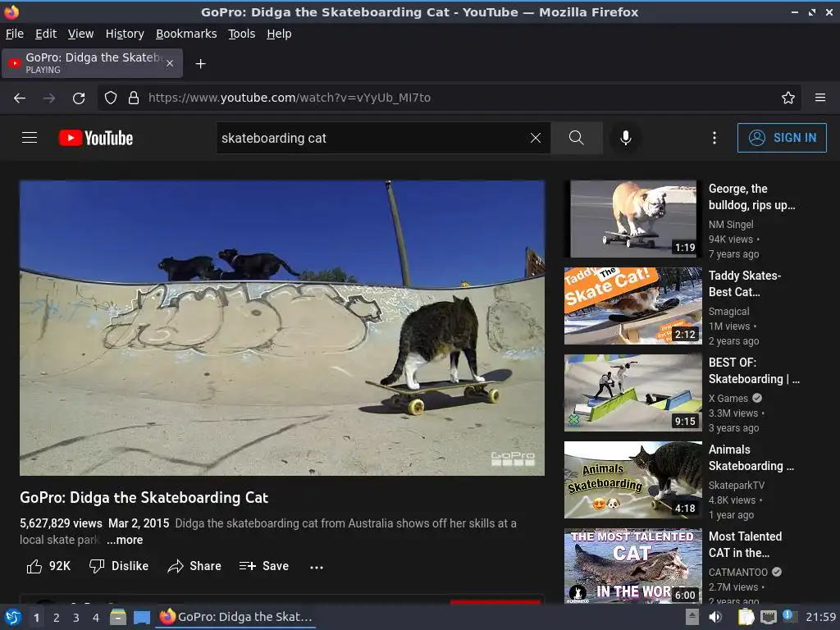
Task: Click Most Talented Cat thumbnail
Action: pos(632,566)
